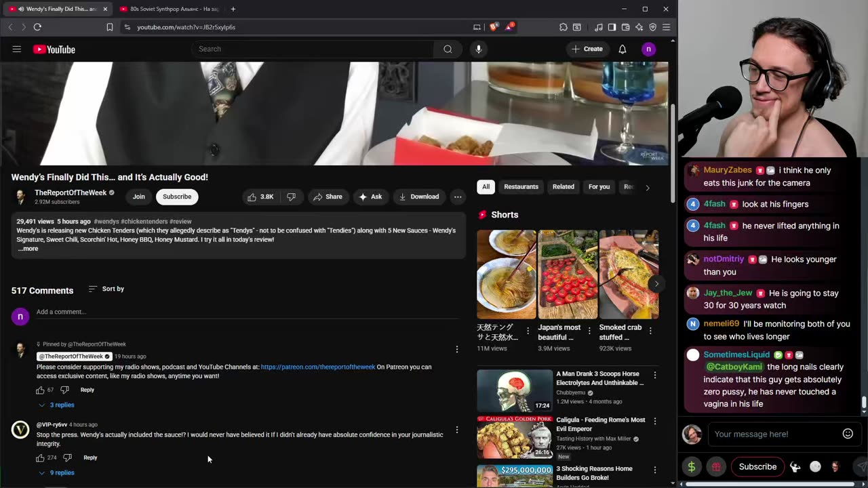This screenshot has height=488, width=868.
Task: Open options for the pinned comment
Action: coord(456,349)
